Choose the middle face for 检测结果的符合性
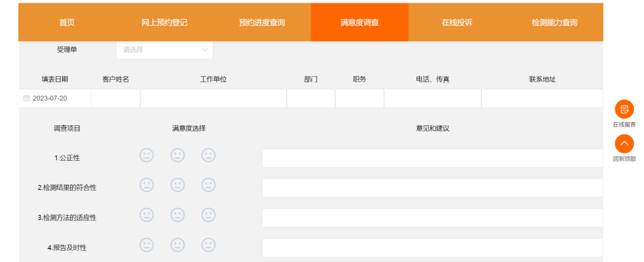644x262 pixels. [x=177, y=185]
